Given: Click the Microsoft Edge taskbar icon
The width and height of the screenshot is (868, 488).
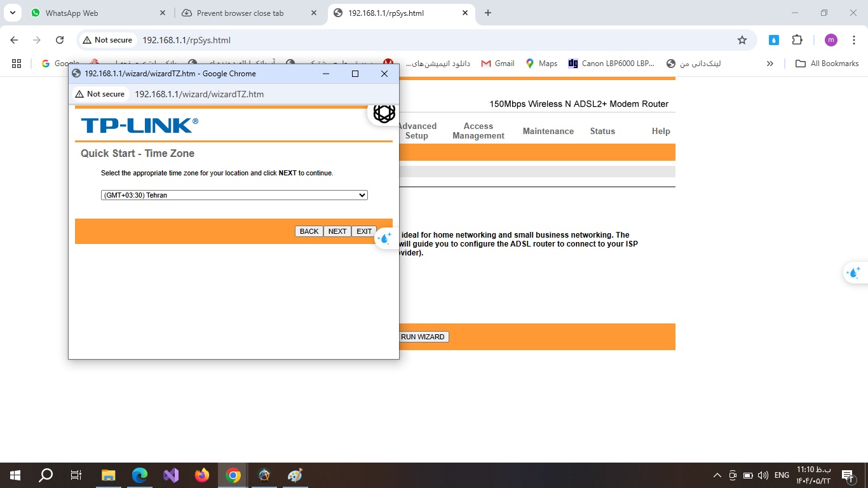Looking at the screenshot, I should click(140, 475).
